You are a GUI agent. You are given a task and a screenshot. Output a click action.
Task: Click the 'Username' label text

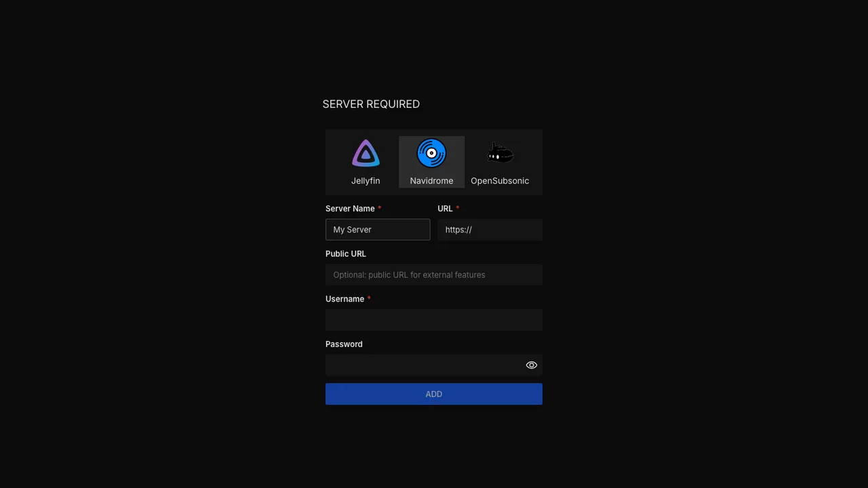(344, 299)
